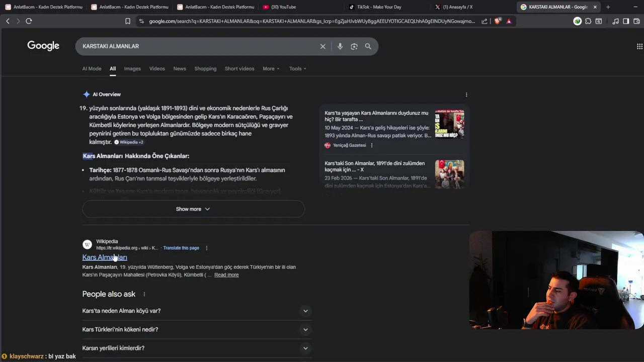Image resolution: width=644 pixels, height=362 pixels.
Task: Click the share page icon in address bar
Action: [x=485, y=21]
